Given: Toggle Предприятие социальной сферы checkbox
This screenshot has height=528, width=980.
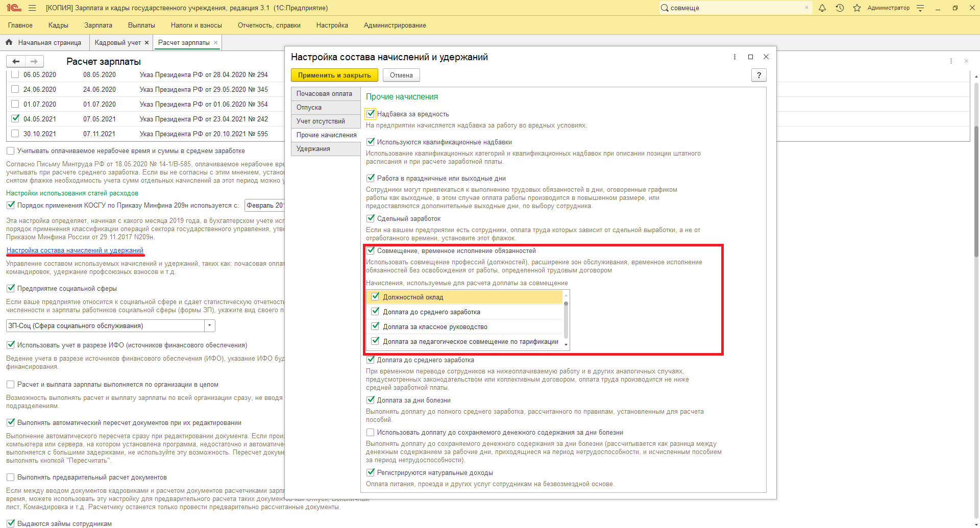Looking at the screenshot, I should tap(10, 288).
